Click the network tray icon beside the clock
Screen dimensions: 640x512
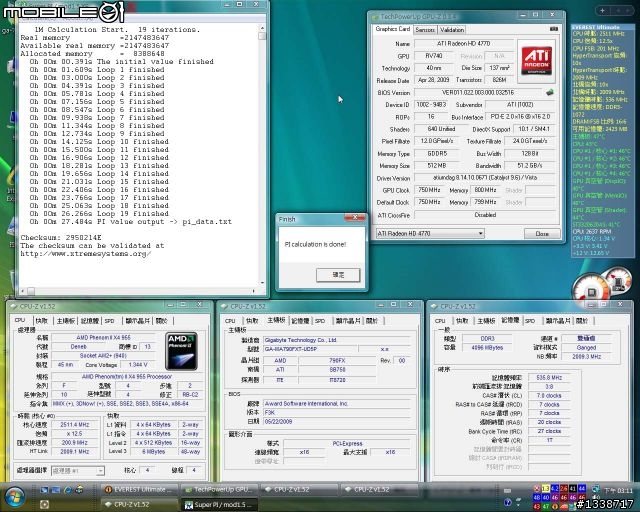tap(596, 489)
